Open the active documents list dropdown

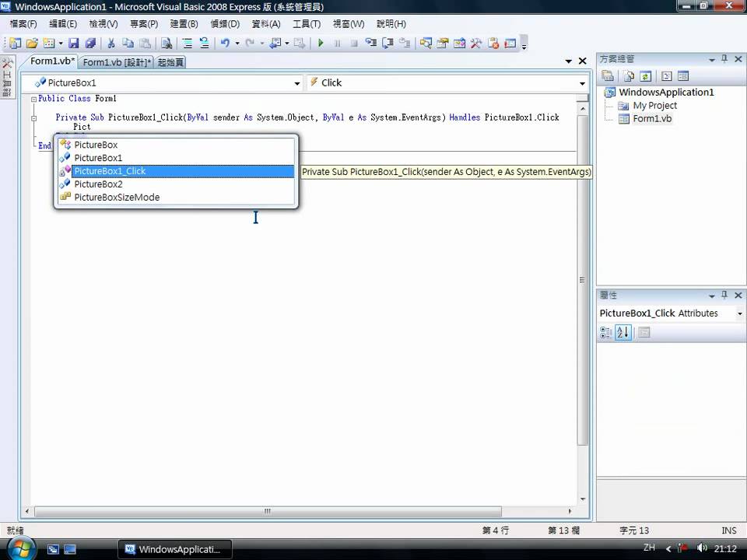(568, 61)
